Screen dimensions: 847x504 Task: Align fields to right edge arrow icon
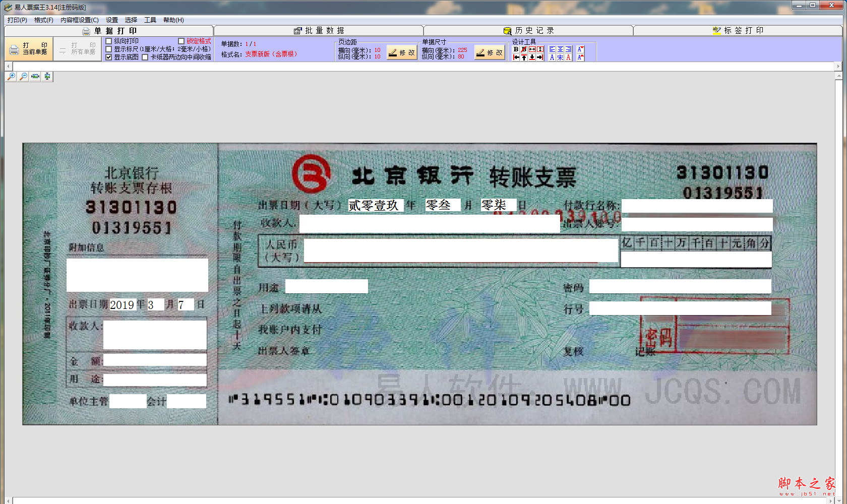click(x=540, y=57)
